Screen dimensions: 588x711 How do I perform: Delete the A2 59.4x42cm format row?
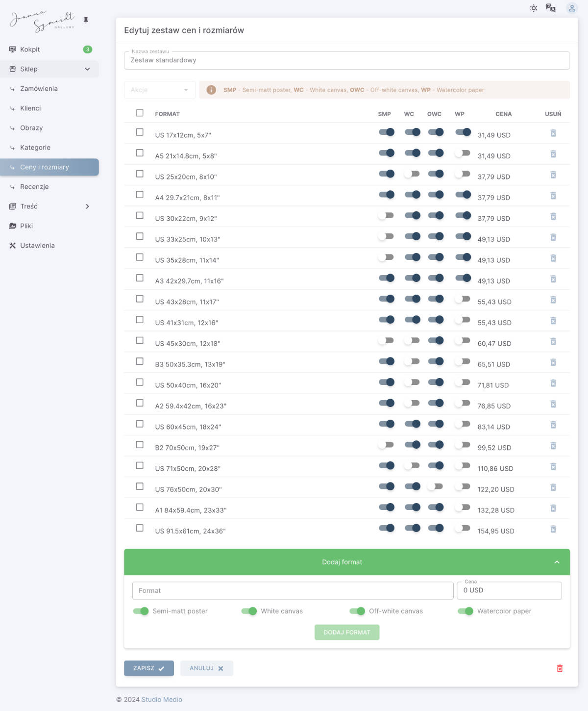(553, 404)
